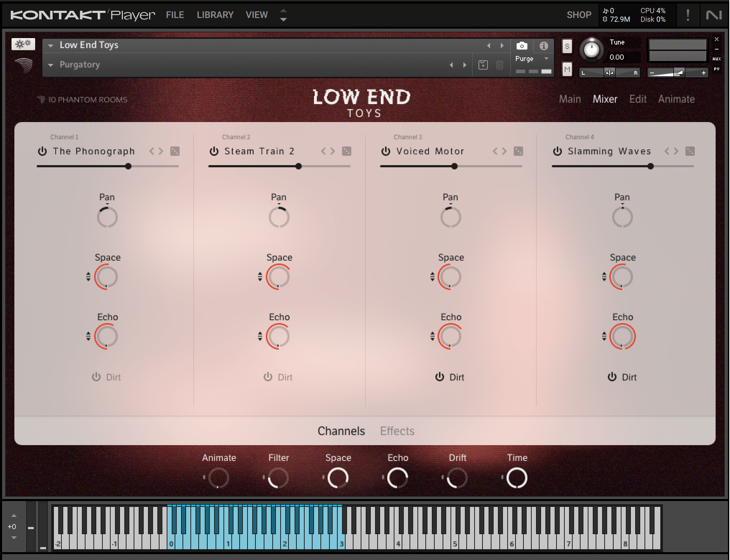Viewport: 730px width, 560px height.
Task: Disable Dirt on Channel 4
Action: [612, 377]
